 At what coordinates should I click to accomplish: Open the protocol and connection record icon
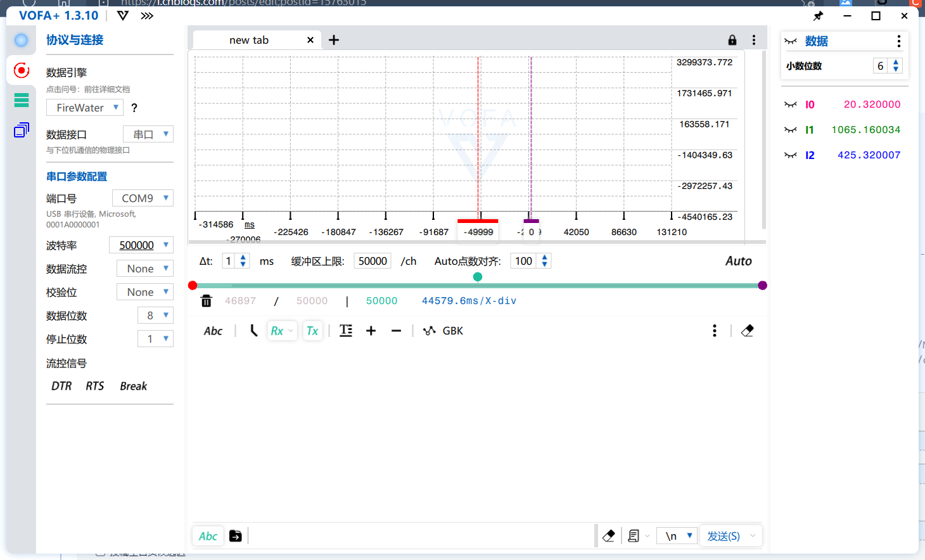tap(22, 70)
